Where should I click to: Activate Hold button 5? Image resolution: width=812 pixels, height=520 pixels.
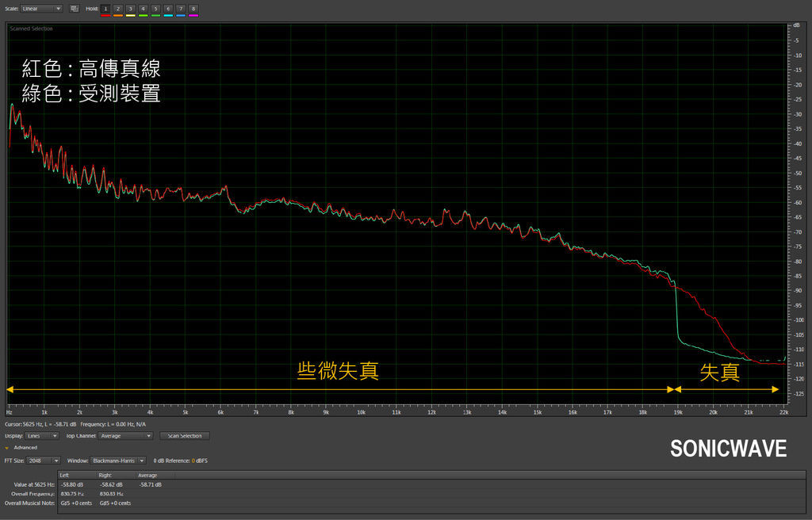(155, 8)
